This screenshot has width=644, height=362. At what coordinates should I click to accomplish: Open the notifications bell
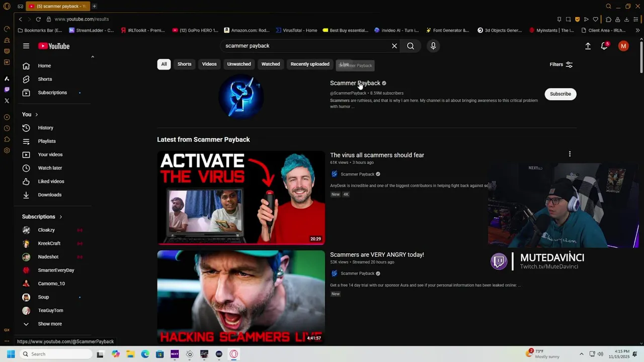tap(604, 46)
